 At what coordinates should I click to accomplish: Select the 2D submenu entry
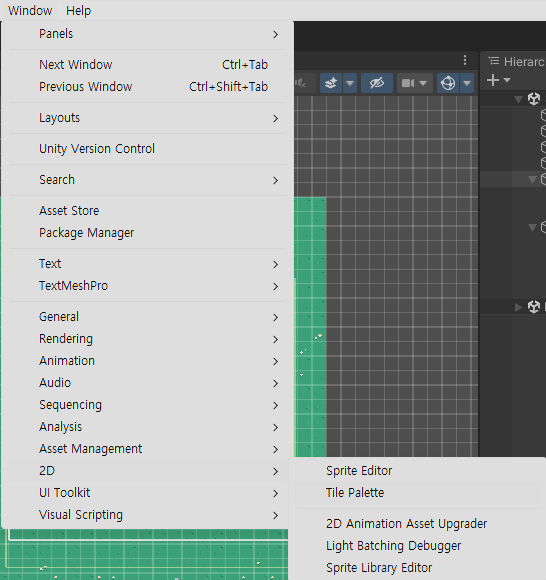(x=147, y=471)
